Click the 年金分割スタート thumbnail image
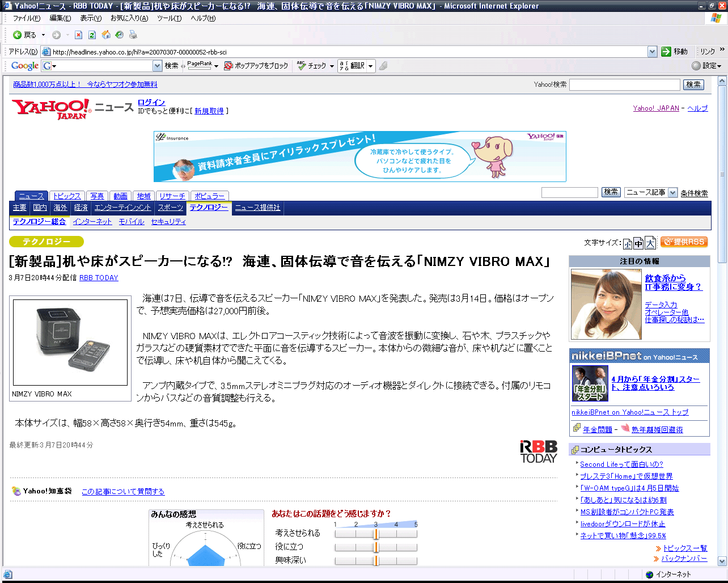Viewport: 728px width, 583px height. (590, 383)
